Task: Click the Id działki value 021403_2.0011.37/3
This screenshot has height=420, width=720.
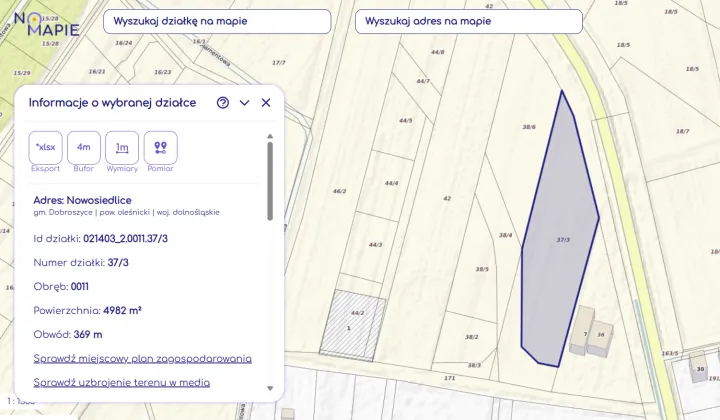Action: (125, 239)
